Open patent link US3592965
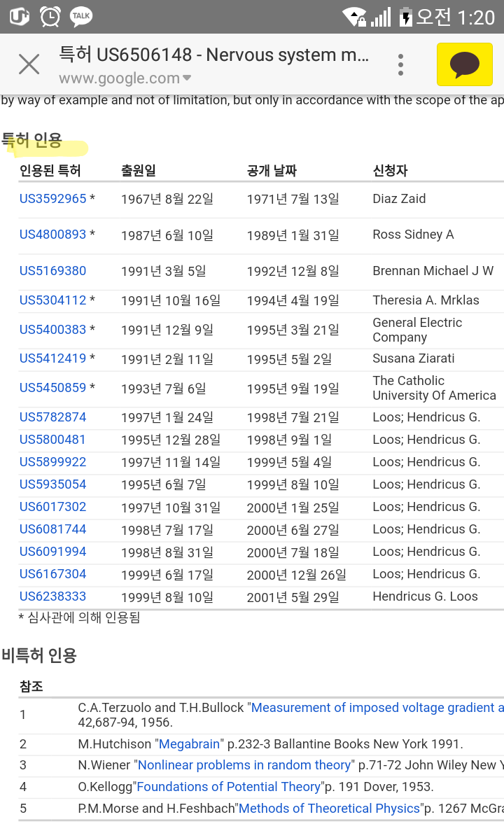Viewport: 504px width, 831px height. 52,199
